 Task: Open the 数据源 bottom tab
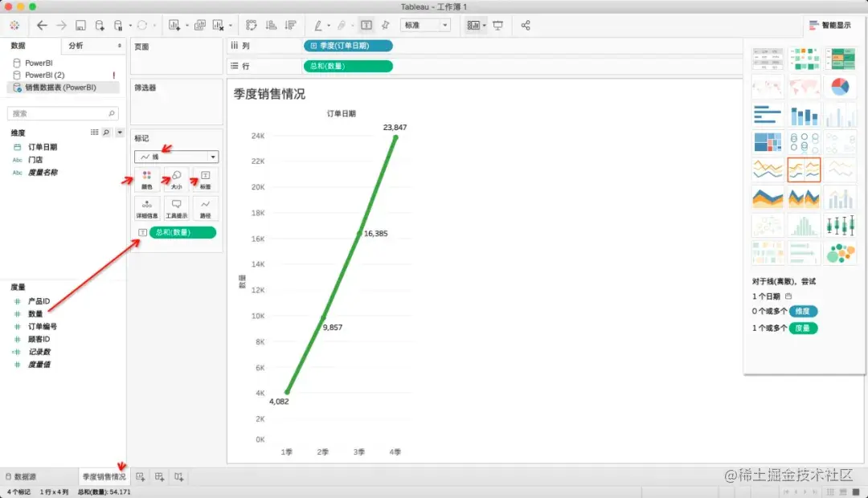(x=21, y=476)
